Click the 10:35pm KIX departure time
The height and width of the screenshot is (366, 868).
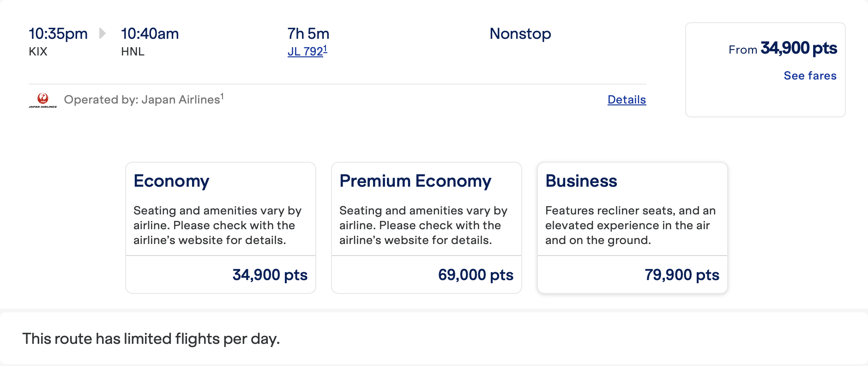58,33
